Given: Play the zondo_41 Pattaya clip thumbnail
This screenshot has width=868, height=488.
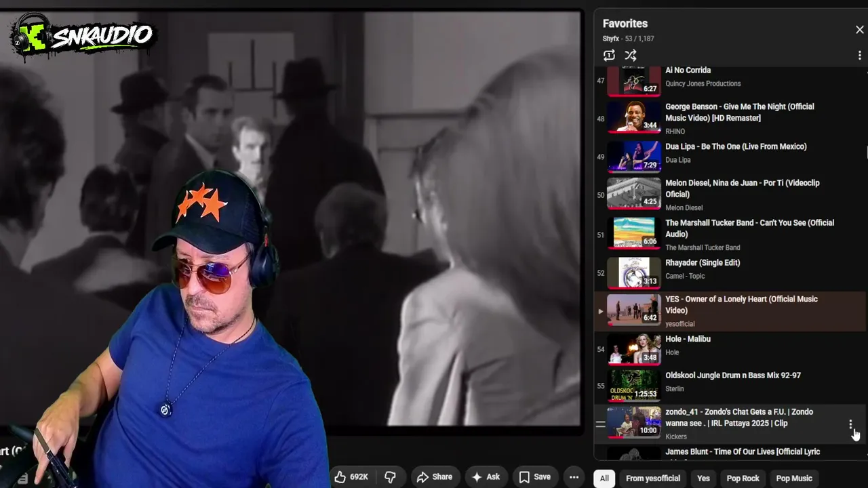Looking at the screenshot, I should tap(633, 422).
